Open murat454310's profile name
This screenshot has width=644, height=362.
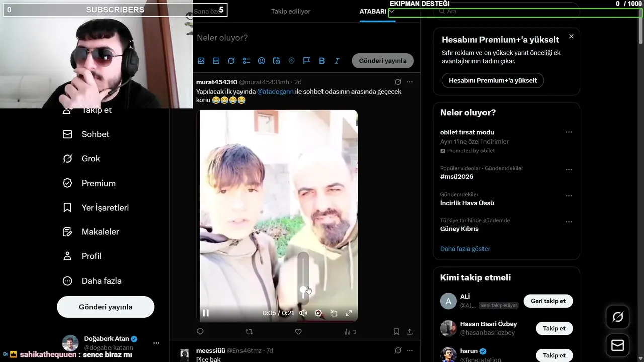pos(217,82)
